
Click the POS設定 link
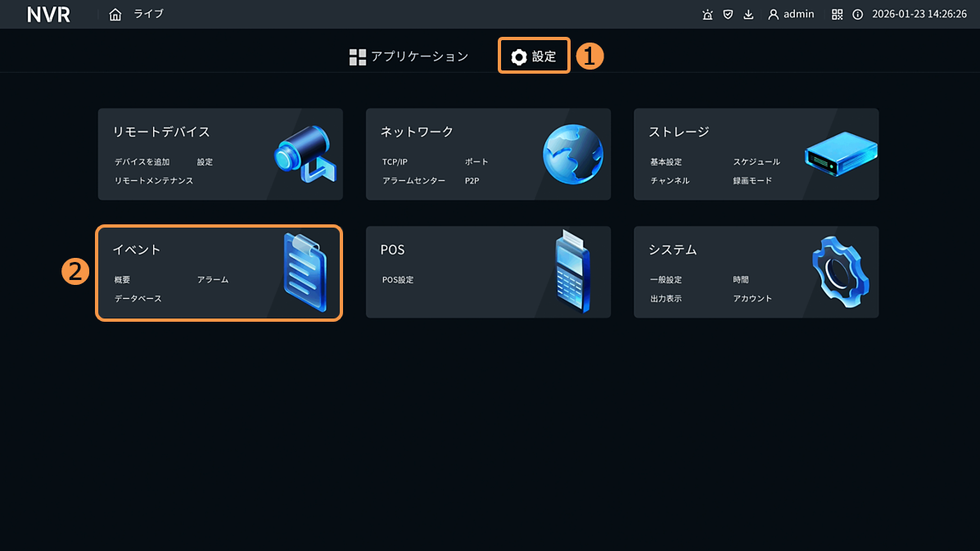(x=398, y=280)
